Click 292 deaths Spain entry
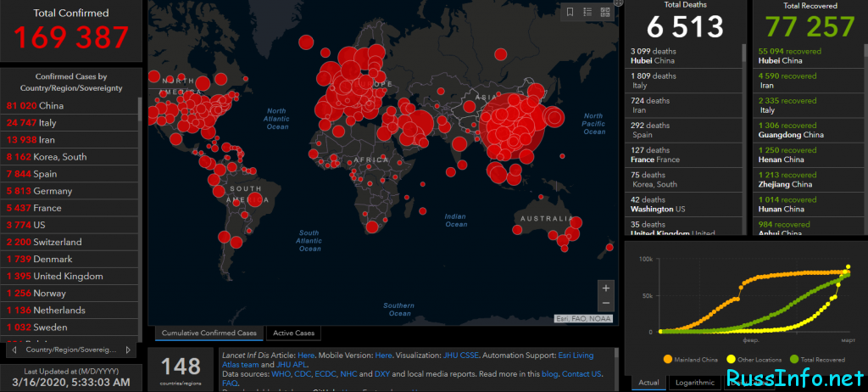Viewport: 868px width, 392px height. click(x=684, y=131)
